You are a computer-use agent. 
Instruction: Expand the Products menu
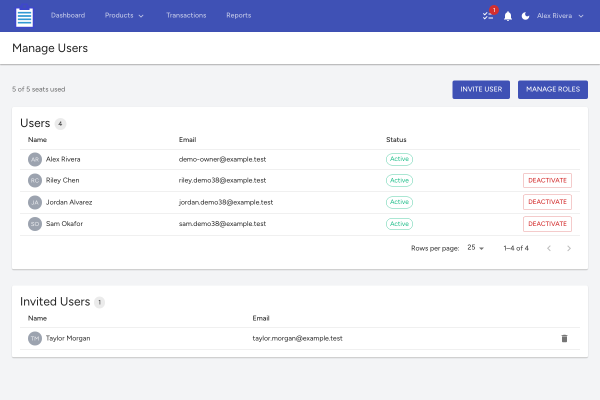[124, 16]
